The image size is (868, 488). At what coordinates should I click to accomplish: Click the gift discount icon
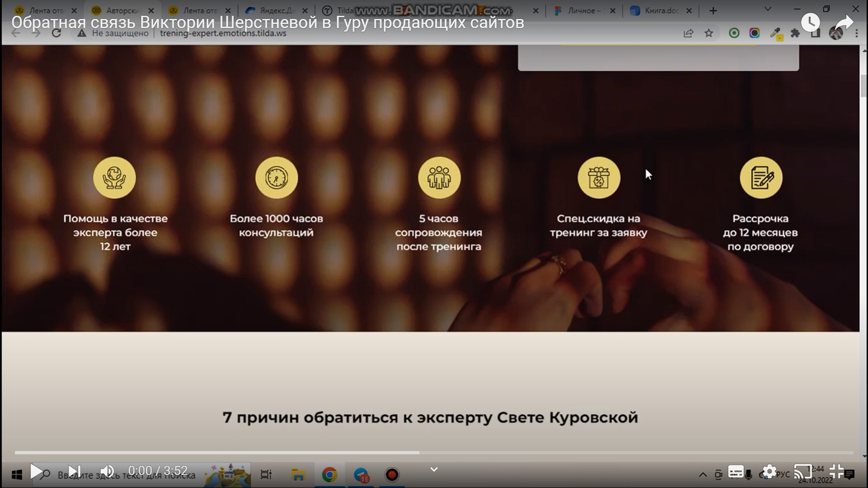[599, 178]
